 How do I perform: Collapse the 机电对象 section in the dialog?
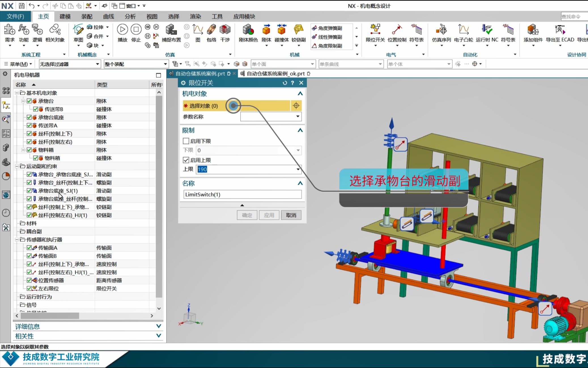[300, 94]
